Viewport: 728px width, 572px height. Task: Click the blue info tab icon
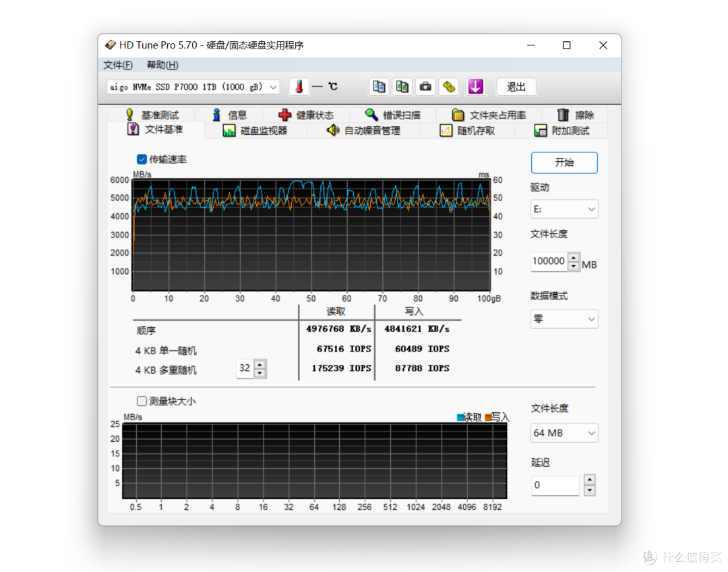point(216,115)
